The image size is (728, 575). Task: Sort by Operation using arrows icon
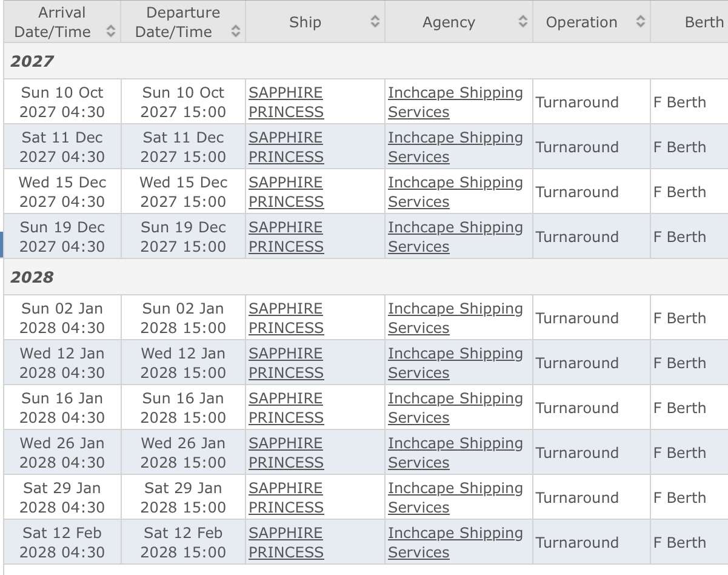pos(640,22)
